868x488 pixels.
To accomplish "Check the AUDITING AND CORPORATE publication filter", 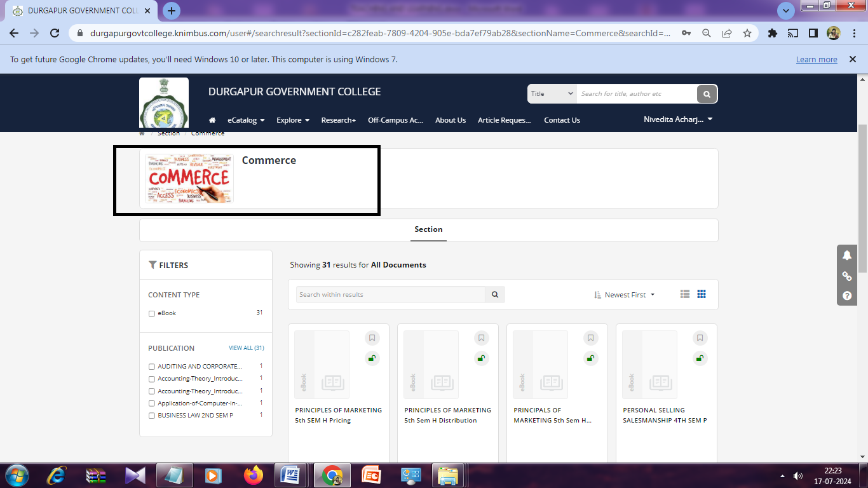I will coord(152,367).
